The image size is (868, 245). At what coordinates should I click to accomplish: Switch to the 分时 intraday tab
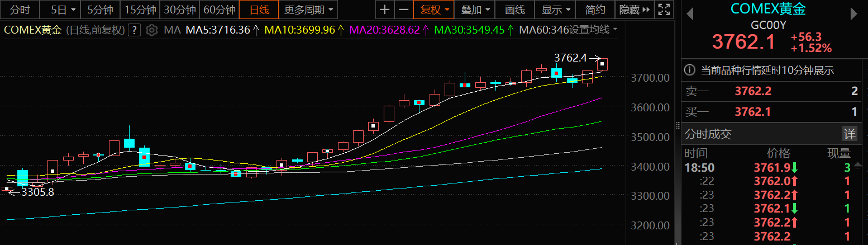tap(20, 10)
